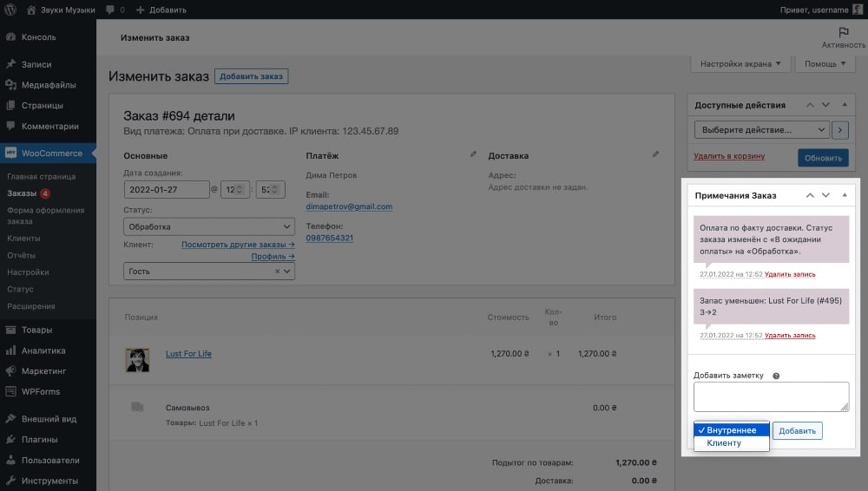Image resolution: width=868 pixels, height=491 pixels.
Task: Move Доступные действия panel down
Action: pyautogui.click(x=826, y=105)
